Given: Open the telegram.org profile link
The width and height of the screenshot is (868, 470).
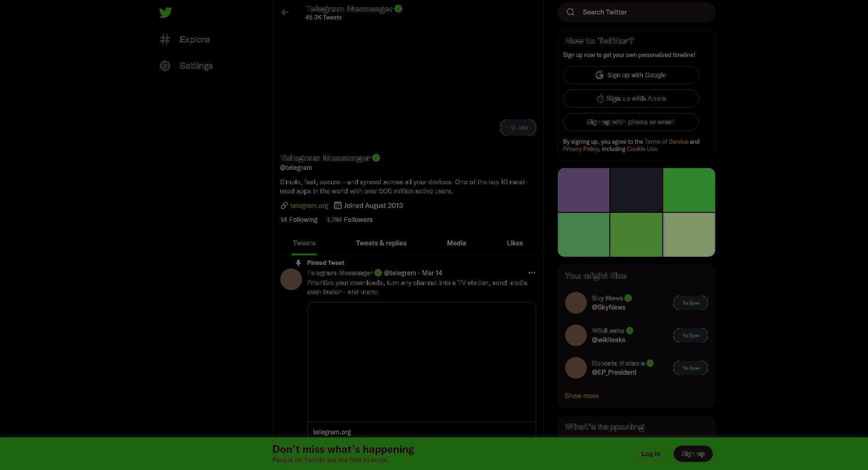Looking at the screenshot, I should [x=309, y=206].
